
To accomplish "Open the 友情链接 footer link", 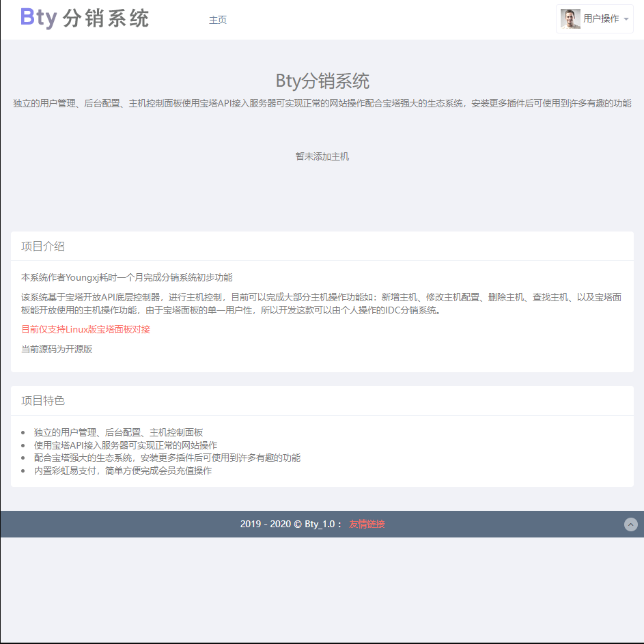I will pyautogui.click(x=367, y=524).
